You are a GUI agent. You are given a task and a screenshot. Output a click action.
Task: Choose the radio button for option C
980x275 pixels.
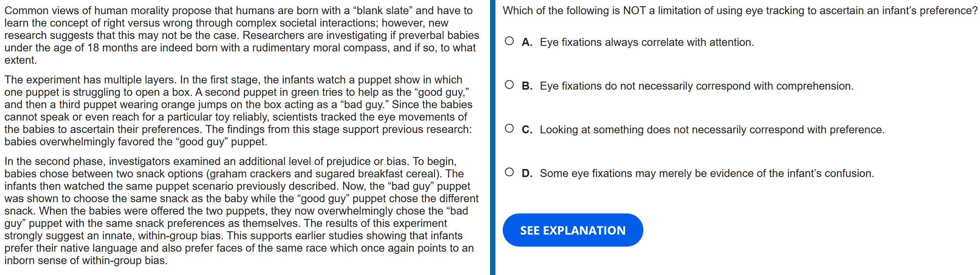[x=509, y=129]
